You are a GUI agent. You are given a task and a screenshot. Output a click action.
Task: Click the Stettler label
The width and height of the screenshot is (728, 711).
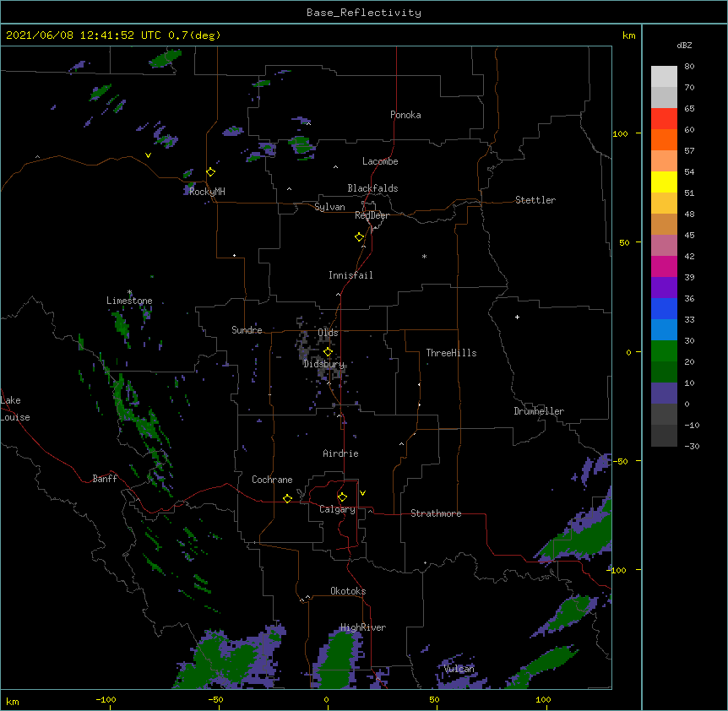[535, 200]
